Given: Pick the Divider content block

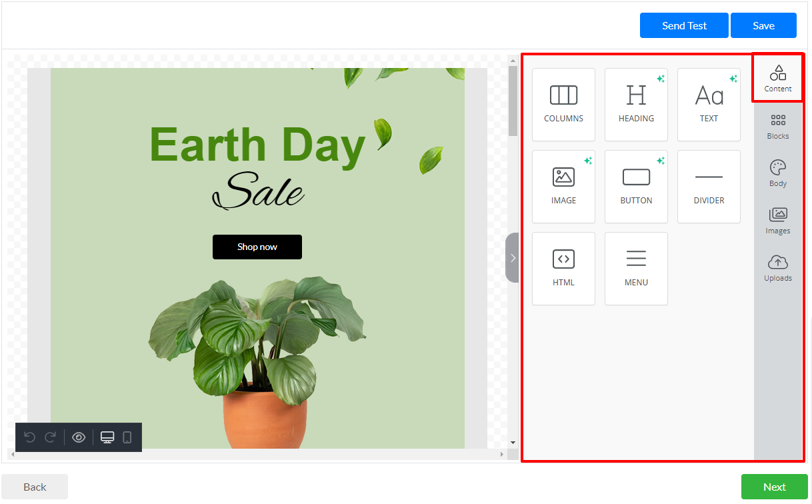Looking at the screenshot, I should click(709, 187).
